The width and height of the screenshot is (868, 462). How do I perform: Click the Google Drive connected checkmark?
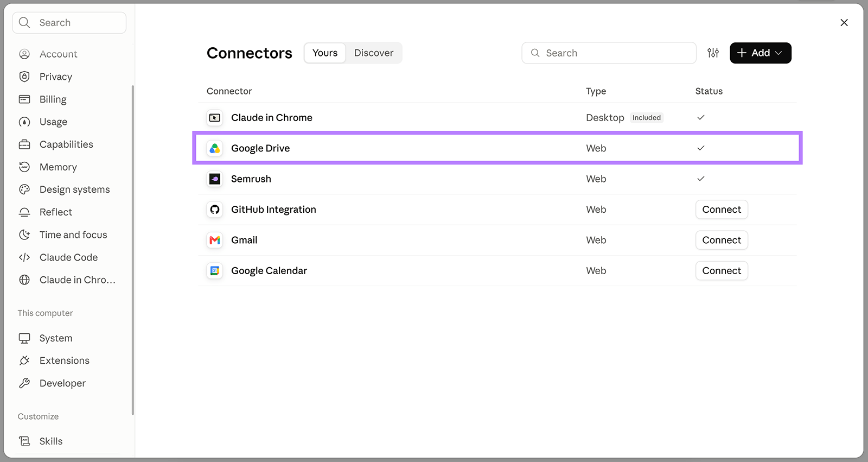pyautogui.click(x=701, y=148)
